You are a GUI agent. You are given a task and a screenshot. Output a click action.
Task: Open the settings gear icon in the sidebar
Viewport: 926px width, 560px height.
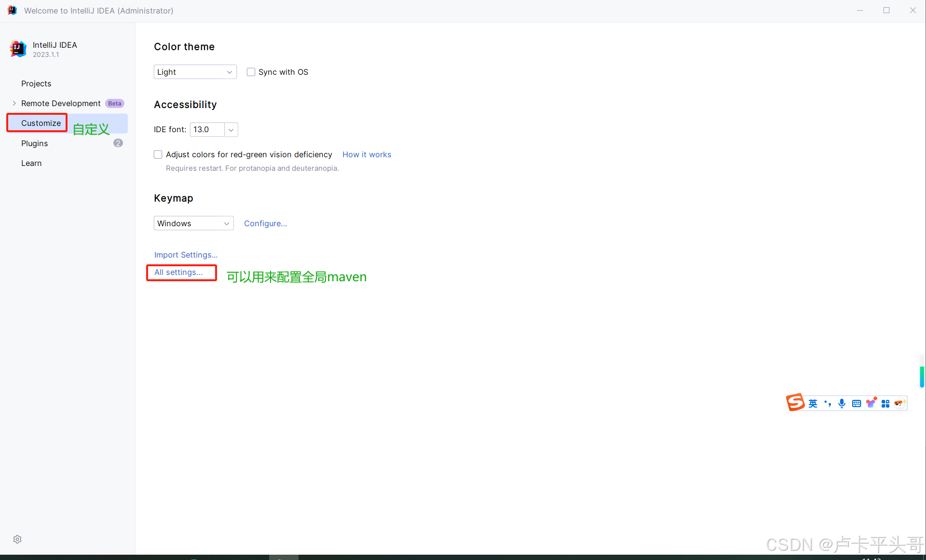point(17,539)
